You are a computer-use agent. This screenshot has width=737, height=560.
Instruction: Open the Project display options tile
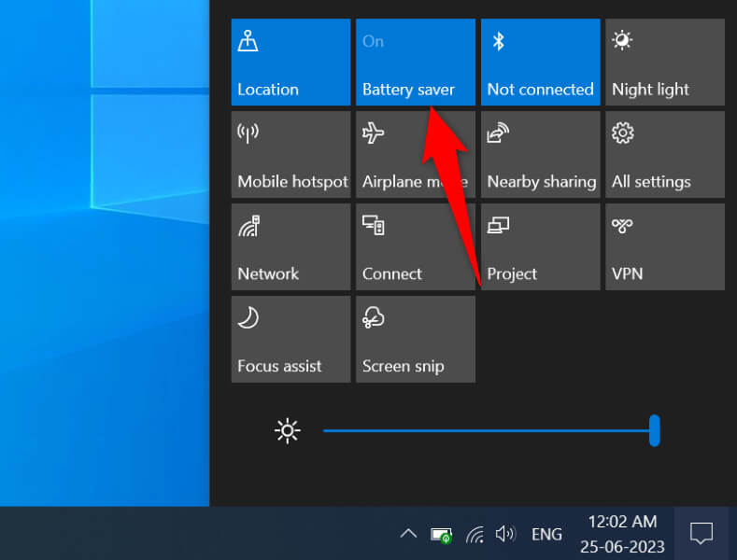pos(540,246)
